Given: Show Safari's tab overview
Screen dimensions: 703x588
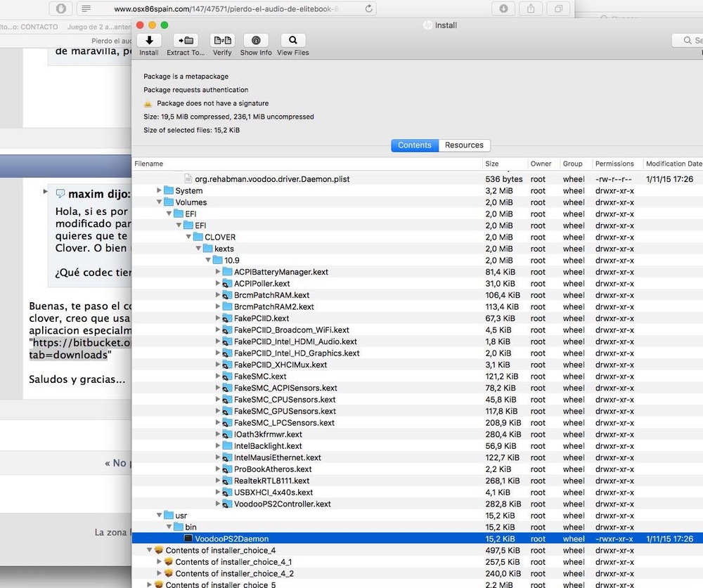Looking at the screenshot, I should (558, 8).
